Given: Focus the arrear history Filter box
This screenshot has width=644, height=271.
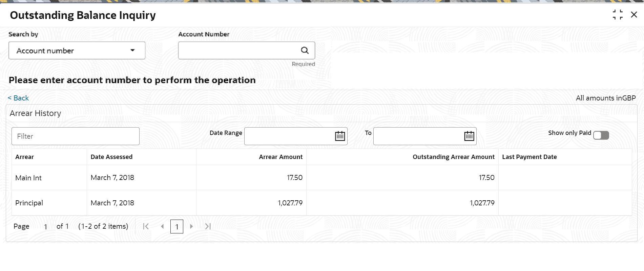Looking at the screenshot, I should 75,136.
